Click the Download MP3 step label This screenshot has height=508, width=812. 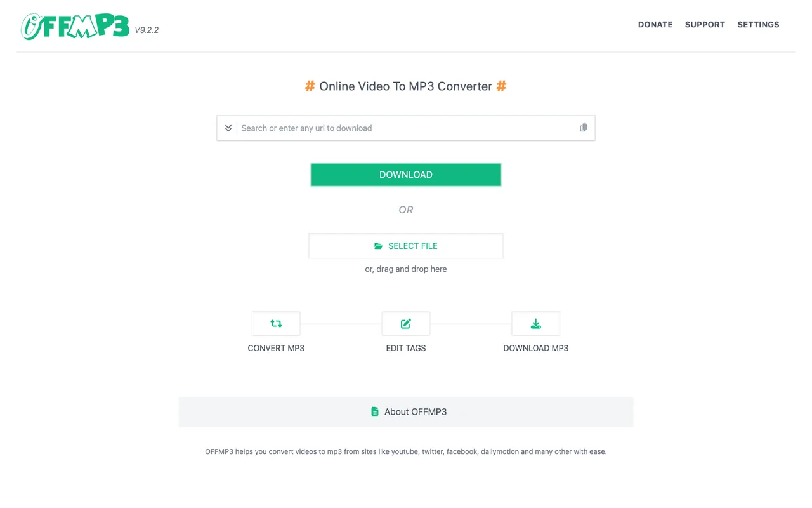536,348
